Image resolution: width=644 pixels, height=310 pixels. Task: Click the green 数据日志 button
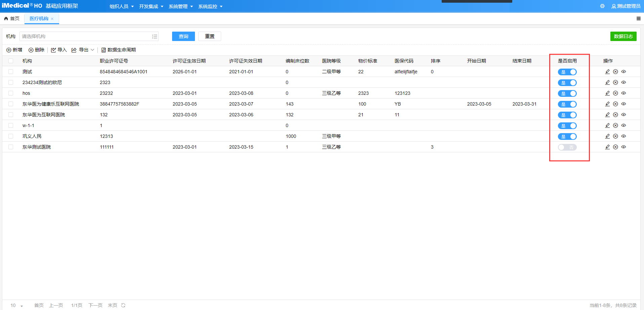pos(623,36)
